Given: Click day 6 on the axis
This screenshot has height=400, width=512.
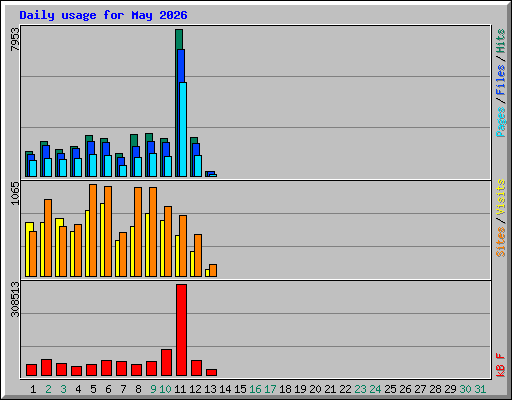Looking at the screenshot, I should tap(108, 389).
